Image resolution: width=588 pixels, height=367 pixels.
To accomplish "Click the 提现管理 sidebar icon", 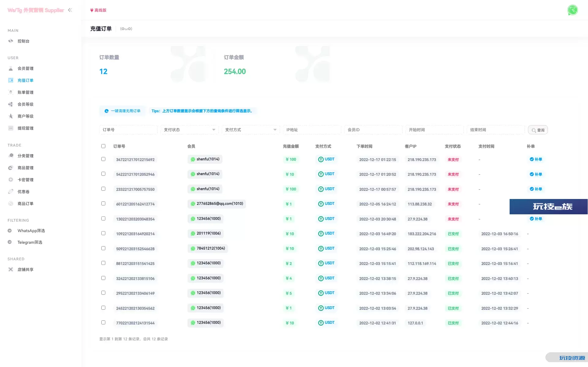I will [11, 128].
